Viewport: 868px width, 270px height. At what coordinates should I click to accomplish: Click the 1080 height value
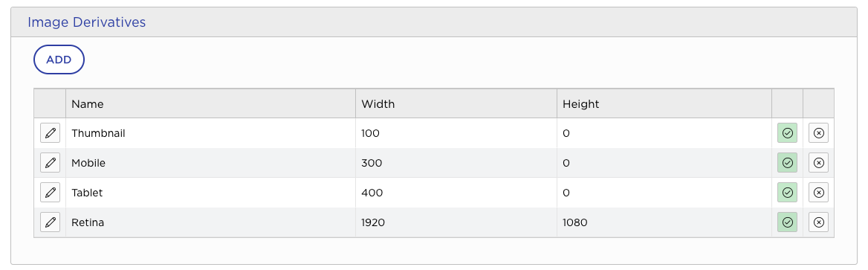point(574,222)
